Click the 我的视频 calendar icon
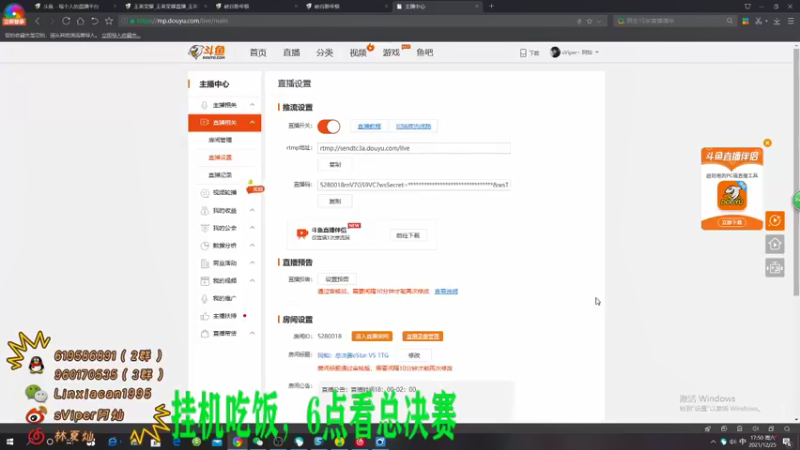This screenshot has width=800, height=450. coord(204,281)
